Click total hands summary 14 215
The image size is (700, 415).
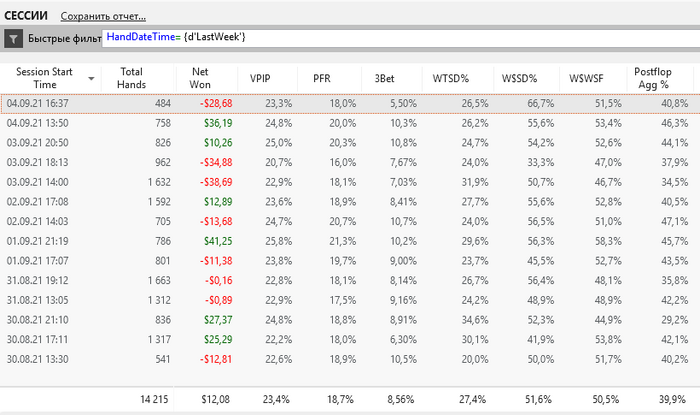coord(154,399)
